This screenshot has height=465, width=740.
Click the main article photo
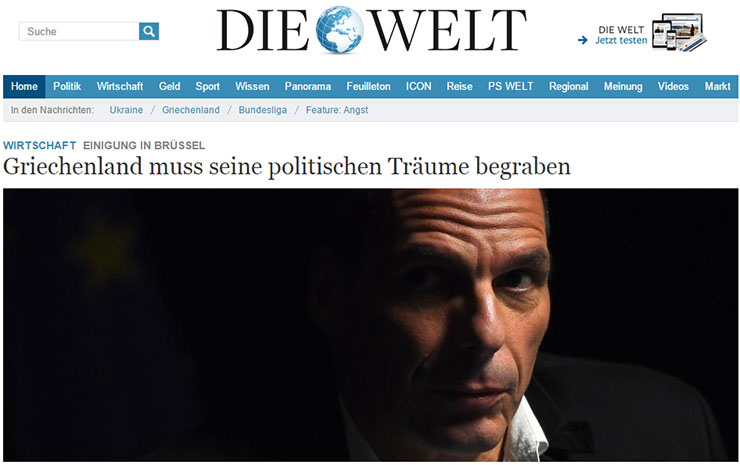coord(370,325)
